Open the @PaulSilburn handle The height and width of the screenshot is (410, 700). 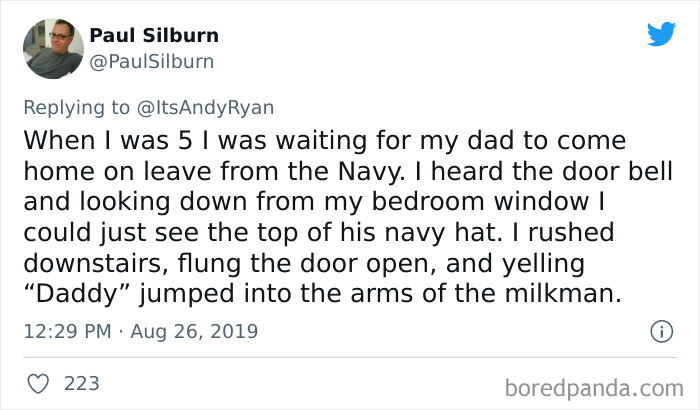(152, 61)
